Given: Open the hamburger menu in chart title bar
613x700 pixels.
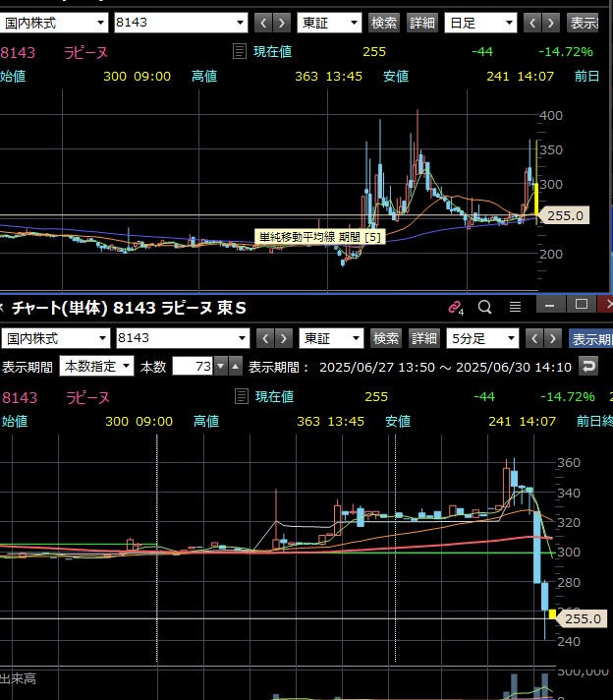Looking at the screenshot, I should (x=516, y=307).
